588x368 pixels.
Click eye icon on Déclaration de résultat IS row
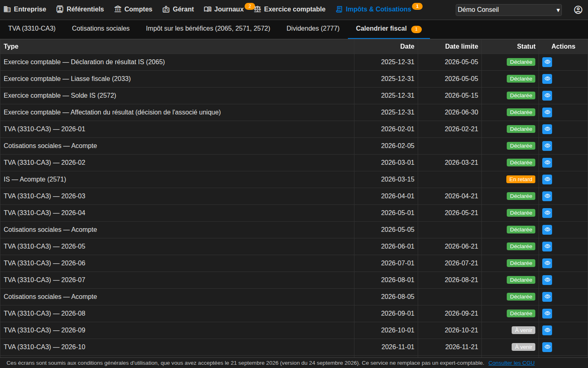(547, 62)
